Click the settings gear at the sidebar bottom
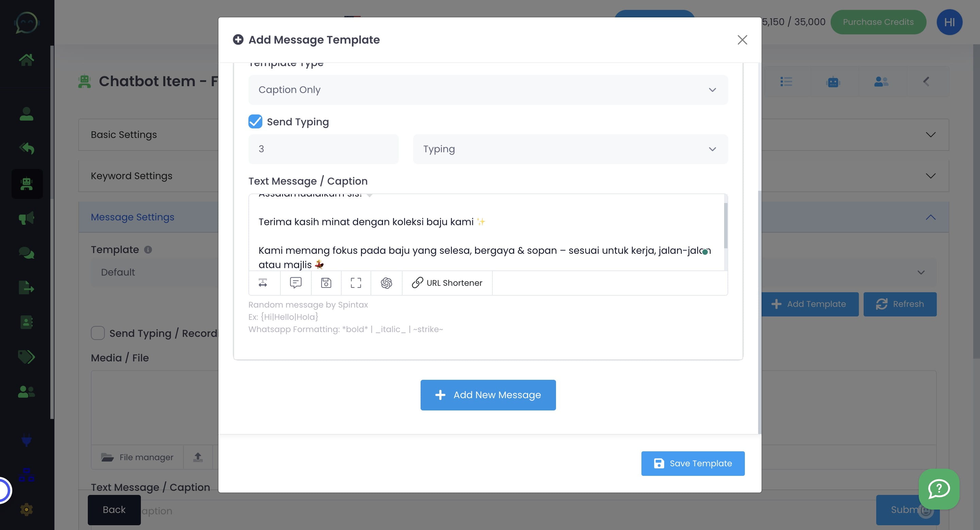The height and width of the screenshot is (530, 980). (x=27, y=510)
